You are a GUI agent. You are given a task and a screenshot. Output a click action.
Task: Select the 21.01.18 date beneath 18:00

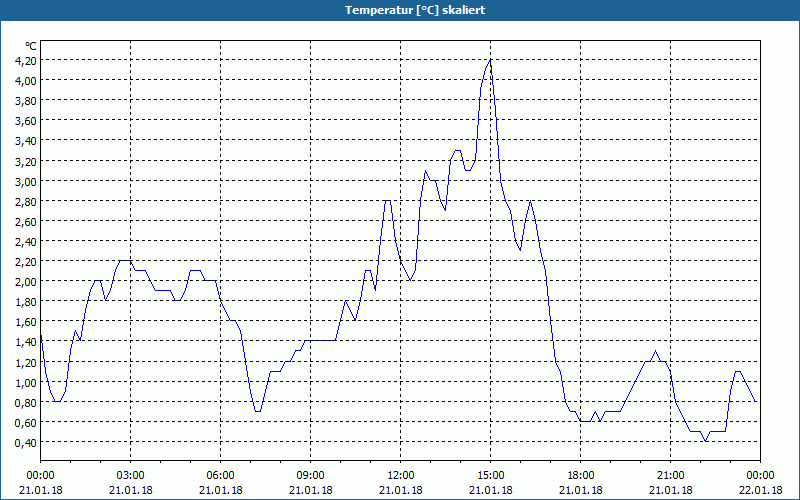[x=581, y=490]
